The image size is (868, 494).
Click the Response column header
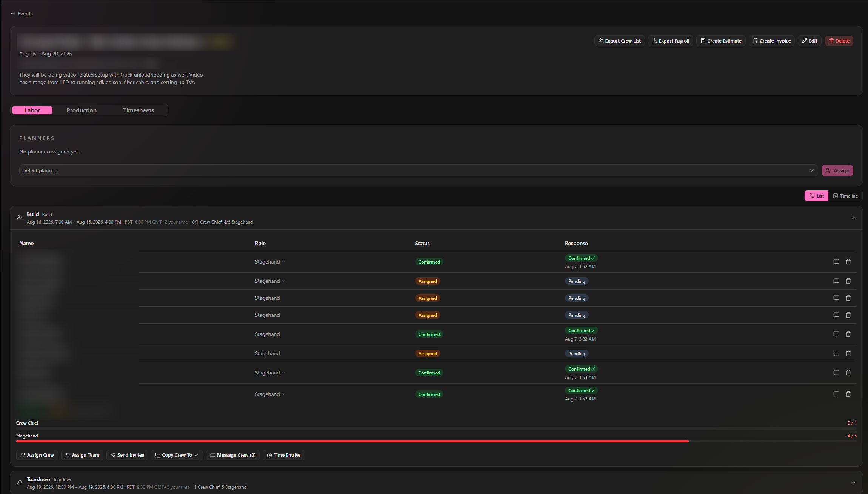click(576, 243)
